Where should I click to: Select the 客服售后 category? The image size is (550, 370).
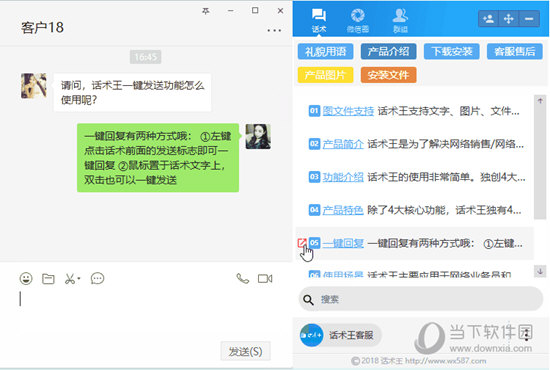[x=515, y=52]
